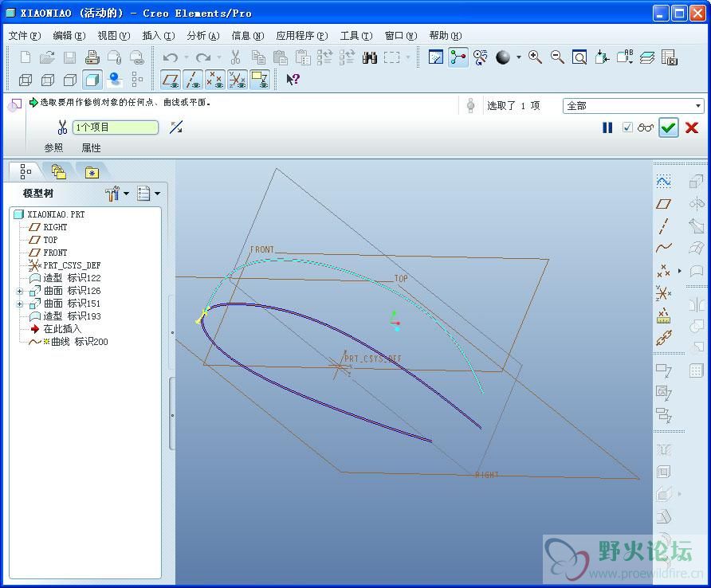The width and height of the screenshot is (711, 588).
Task: Click the Find binoculars icon
Action: coord(370,57)
